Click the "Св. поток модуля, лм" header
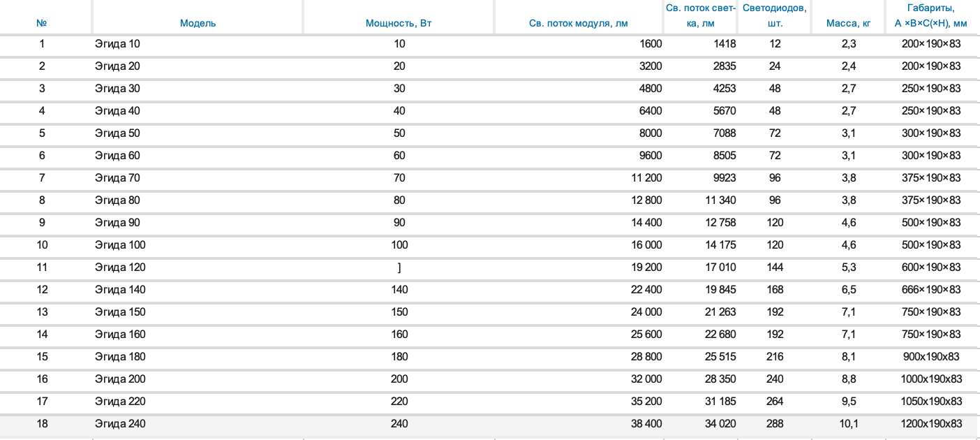Screen dimensions: 980x440 tap(579, 23)
